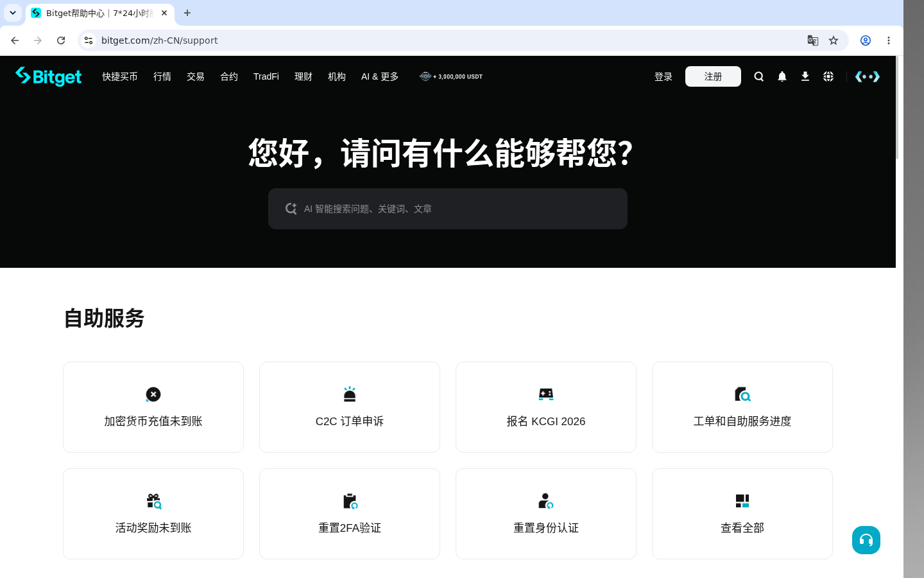
Task: Open the Chrome three-dot menu
Action: point(889,40)
